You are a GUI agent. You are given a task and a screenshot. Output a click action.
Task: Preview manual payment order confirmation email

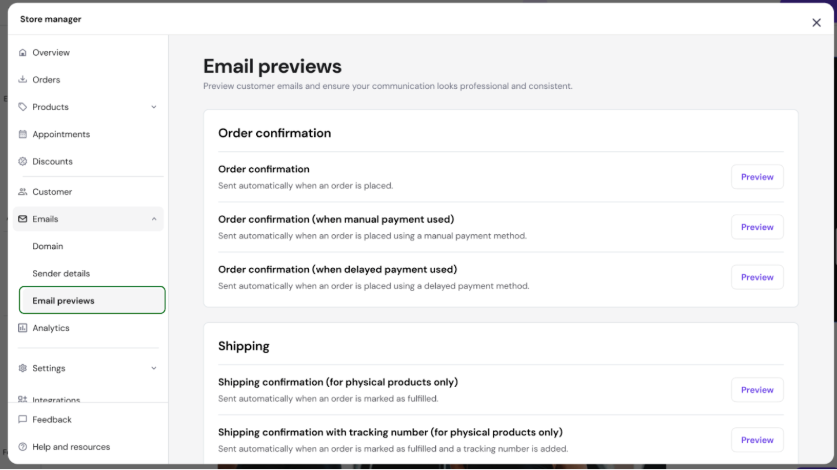pyautogui.click(x=757, y=227)
